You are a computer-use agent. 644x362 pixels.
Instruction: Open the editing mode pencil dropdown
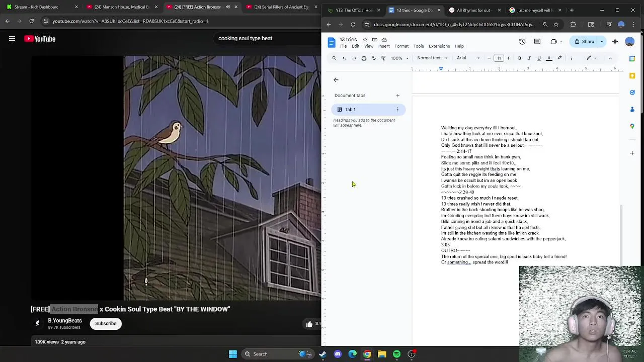pos(591,58)
